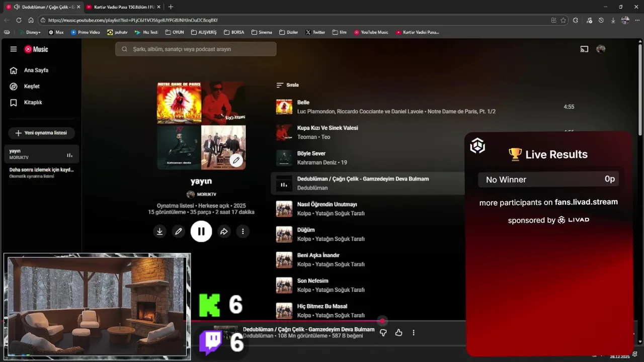Viewport: 644px width, 362px height.
Task: Open the YouTube Music hamburger menu
Action: pyautogui.click(x=14, y=49)
